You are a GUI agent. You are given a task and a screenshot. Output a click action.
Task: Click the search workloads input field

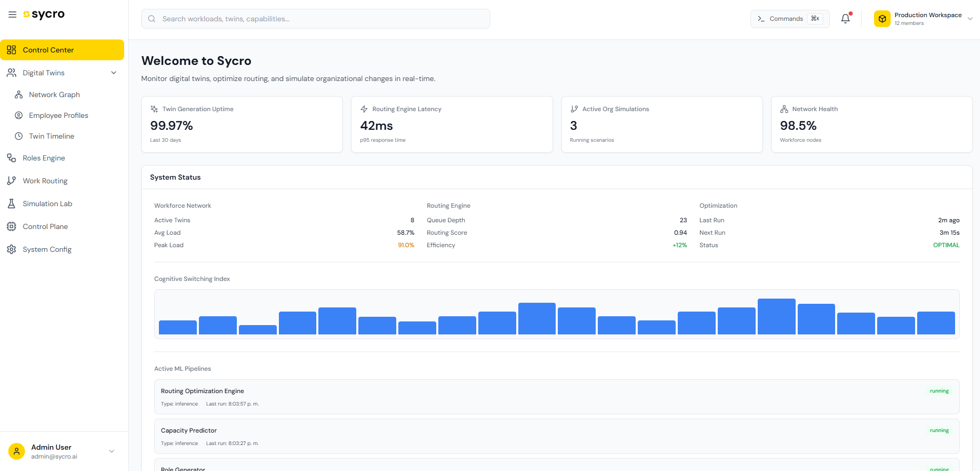coord(315,18)
